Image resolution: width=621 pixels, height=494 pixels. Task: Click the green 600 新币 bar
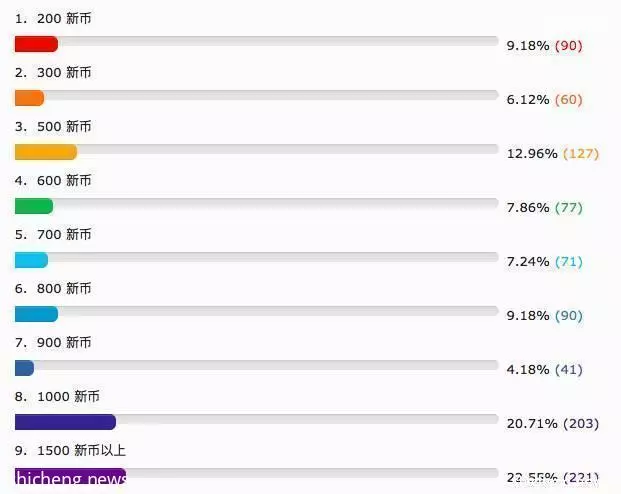(34, 206)
